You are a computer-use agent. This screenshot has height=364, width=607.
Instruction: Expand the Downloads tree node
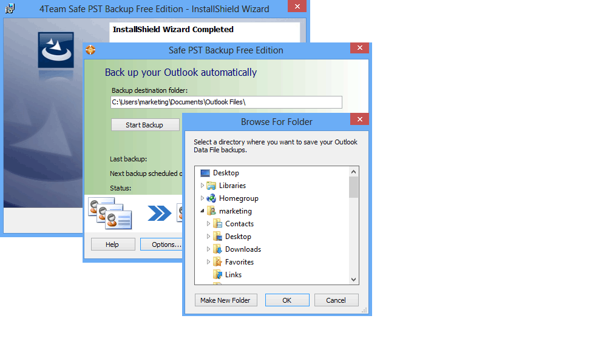[208, 249]
